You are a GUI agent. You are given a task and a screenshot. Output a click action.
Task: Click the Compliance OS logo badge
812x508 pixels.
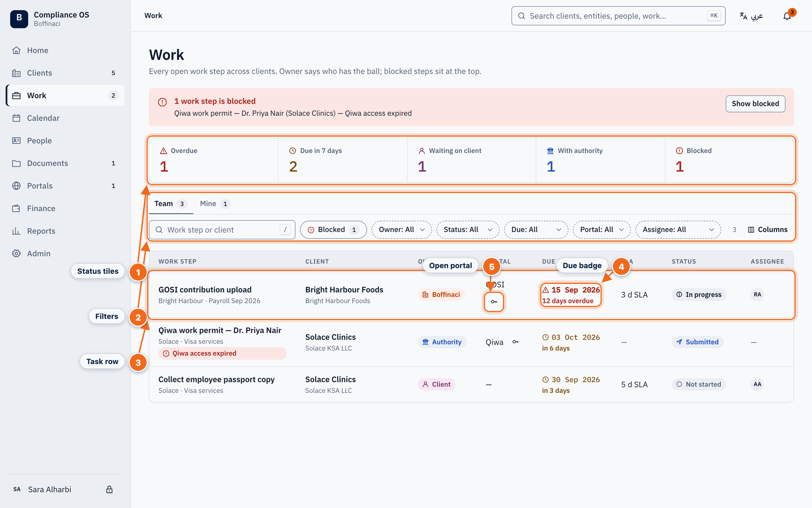[19, 19]
